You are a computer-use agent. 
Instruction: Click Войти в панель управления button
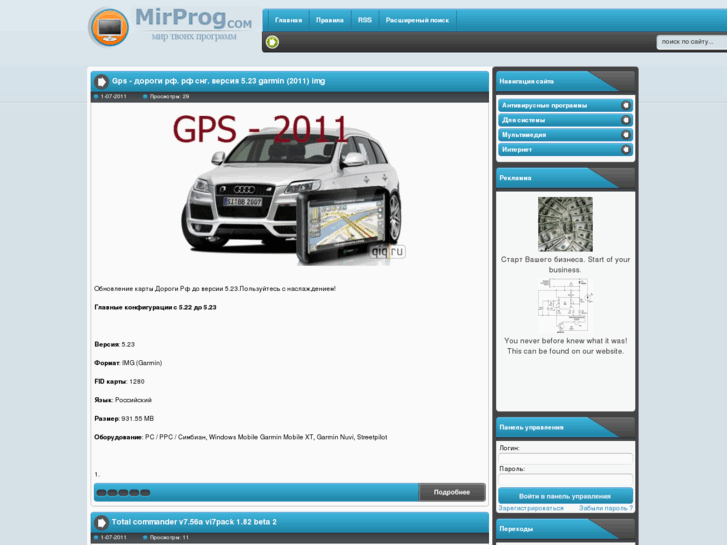tap(565, 496)
